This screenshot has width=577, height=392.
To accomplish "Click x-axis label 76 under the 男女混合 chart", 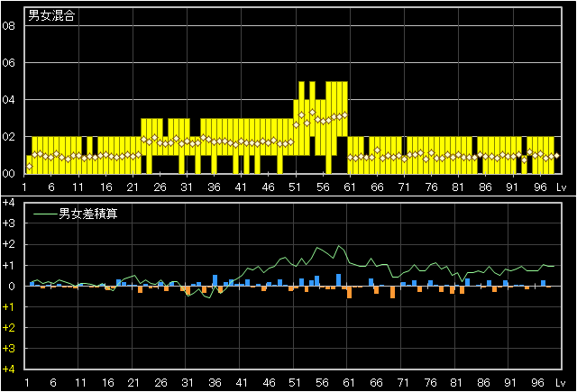I will point(431,187).
